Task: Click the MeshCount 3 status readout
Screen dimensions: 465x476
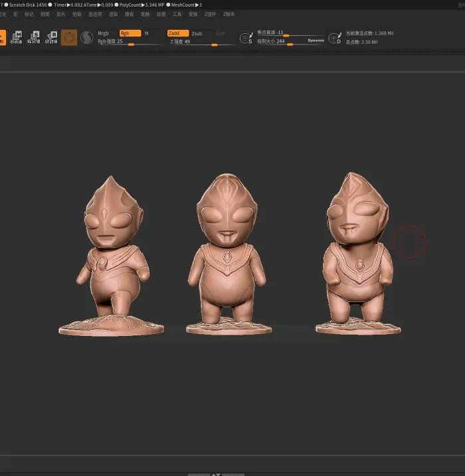Action: click(187, 5)
